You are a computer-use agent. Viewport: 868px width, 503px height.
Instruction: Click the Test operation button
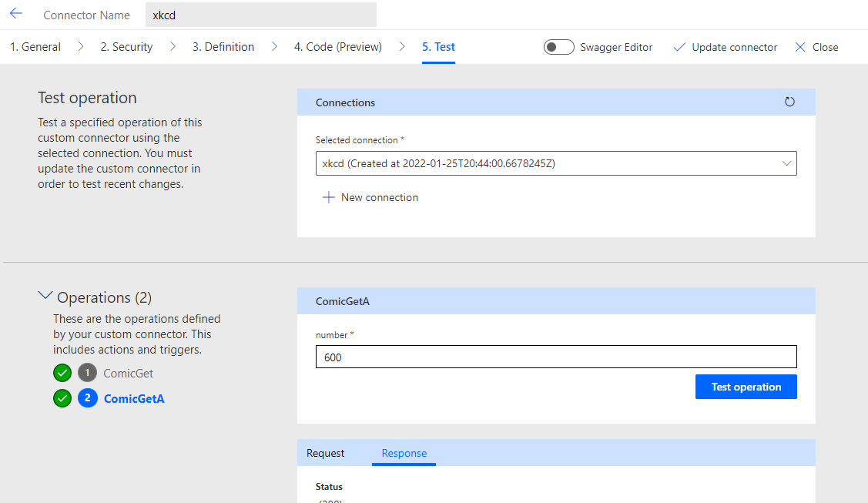[746, 387]
